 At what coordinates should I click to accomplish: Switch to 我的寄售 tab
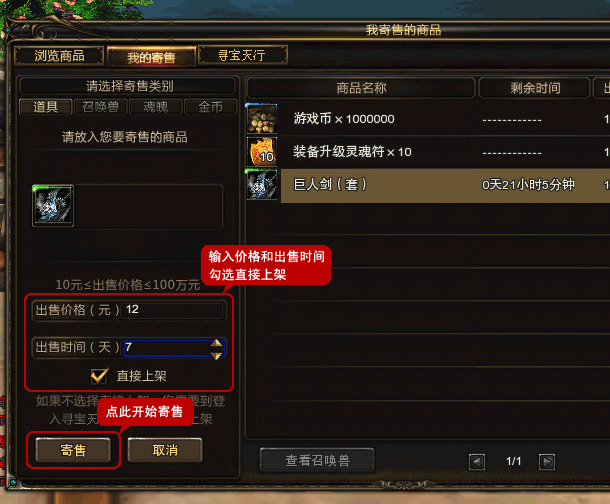[x=151, y=57]
